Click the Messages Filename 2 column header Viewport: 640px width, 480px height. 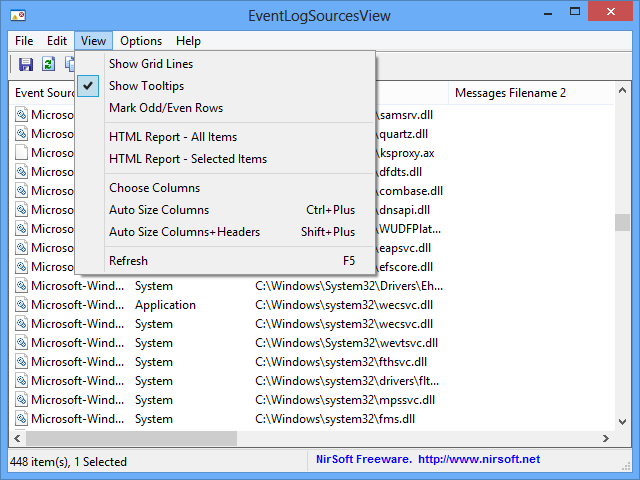coord(531,93)
